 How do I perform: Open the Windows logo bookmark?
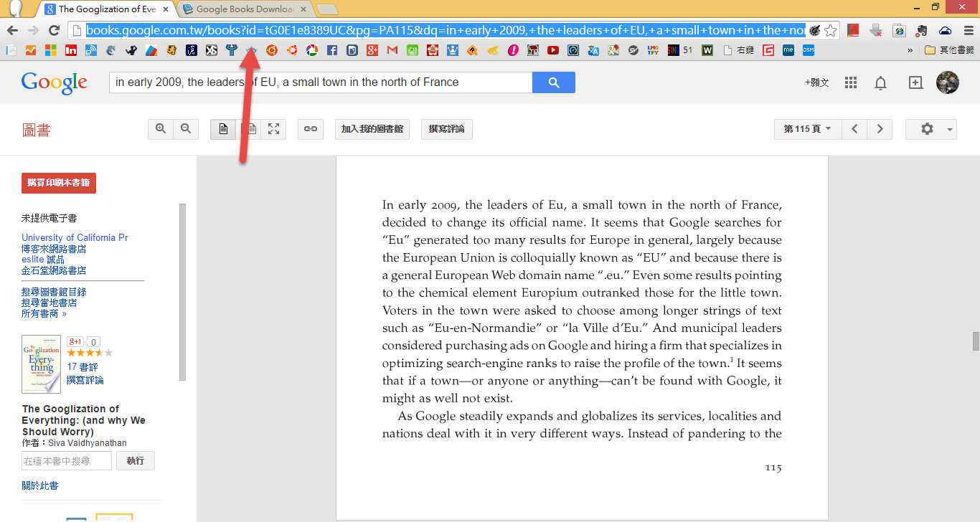coord(51,50)
